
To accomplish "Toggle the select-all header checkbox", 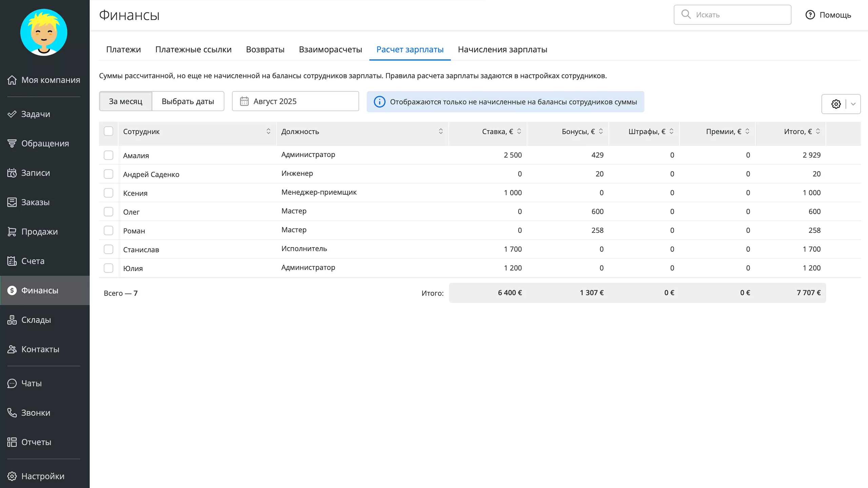I will 108,131.
